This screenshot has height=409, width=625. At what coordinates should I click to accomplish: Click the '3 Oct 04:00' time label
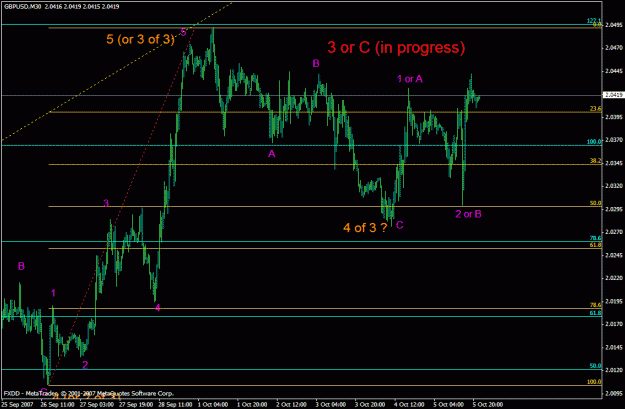[331, 404]
